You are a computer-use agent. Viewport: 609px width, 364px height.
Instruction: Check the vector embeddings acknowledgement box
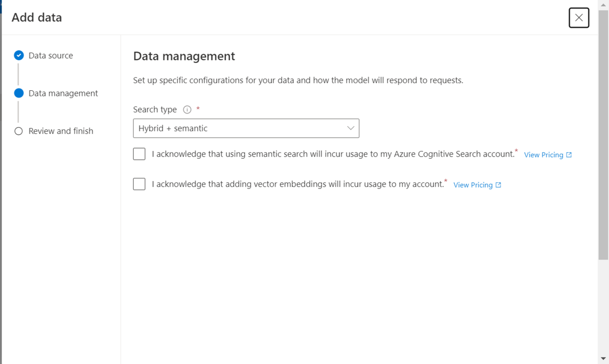(139, 184)
